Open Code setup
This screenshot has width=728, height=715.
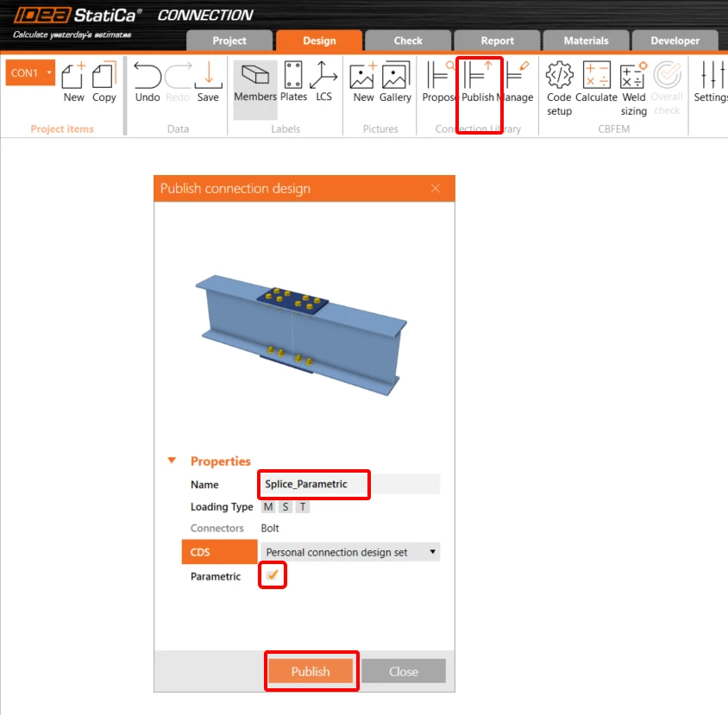(559, 88)
